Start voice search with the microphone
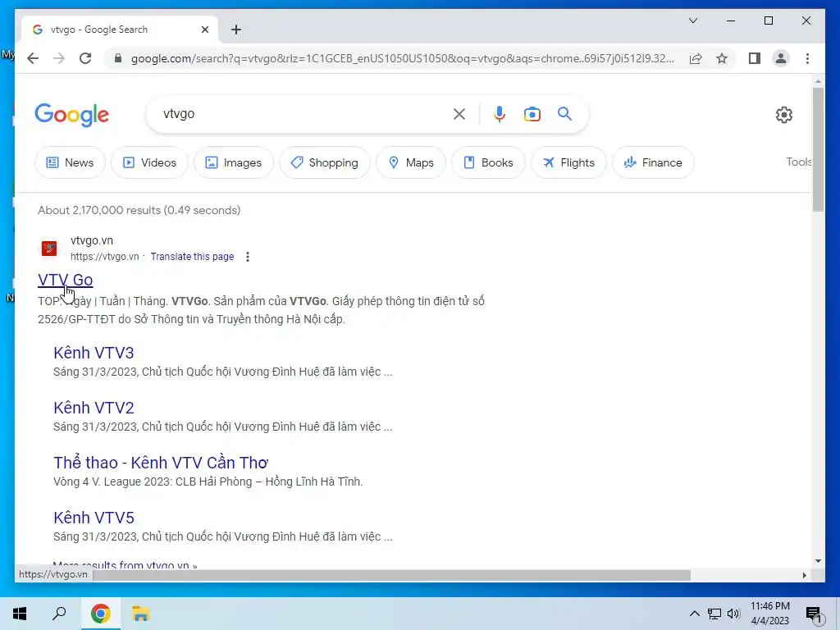 click(x=500, y=114)
